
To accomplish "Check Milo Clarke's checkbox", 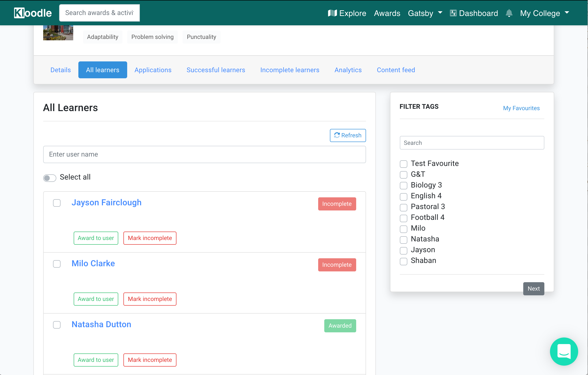I will 57,264.
